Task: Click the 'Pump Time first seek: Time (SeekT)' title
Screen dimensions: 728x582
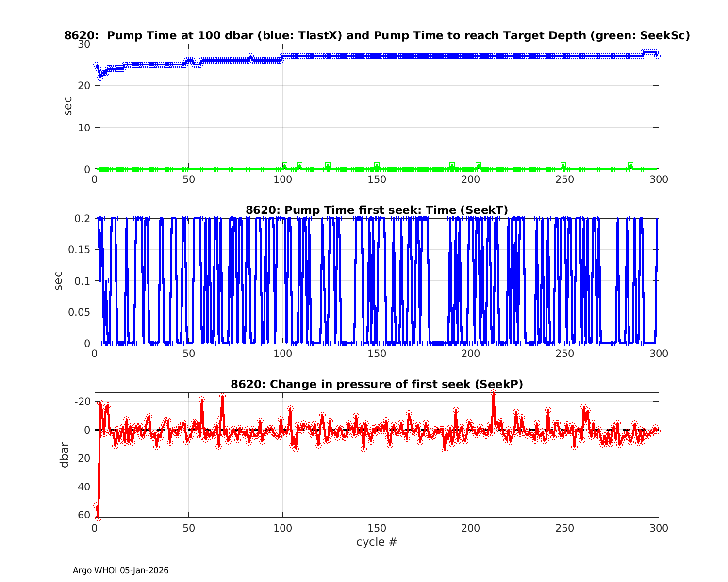Action: pos(377,210)
